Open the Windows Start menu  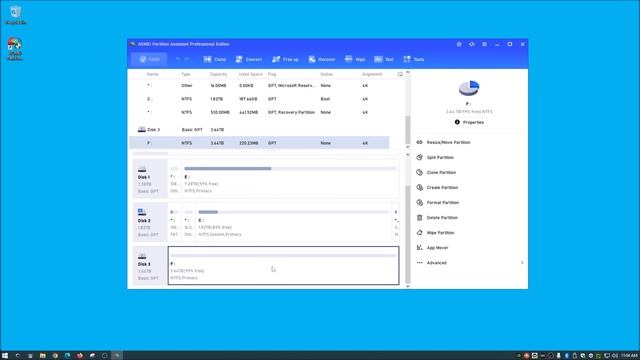[x=5, y=356]
